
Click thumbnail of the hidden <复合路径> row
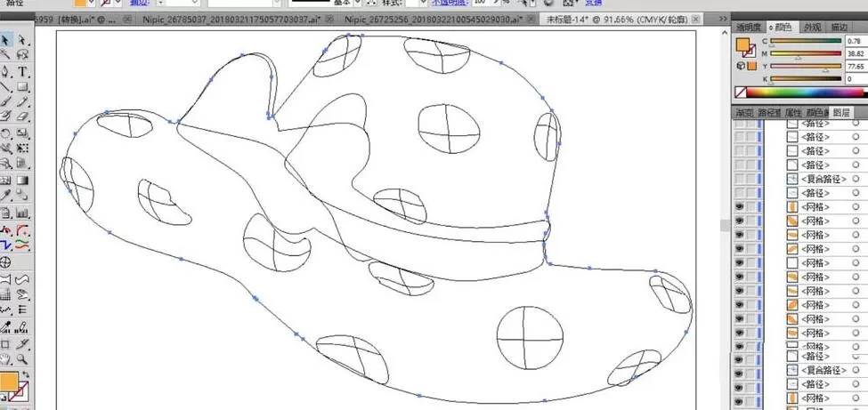tap(792, 179)
